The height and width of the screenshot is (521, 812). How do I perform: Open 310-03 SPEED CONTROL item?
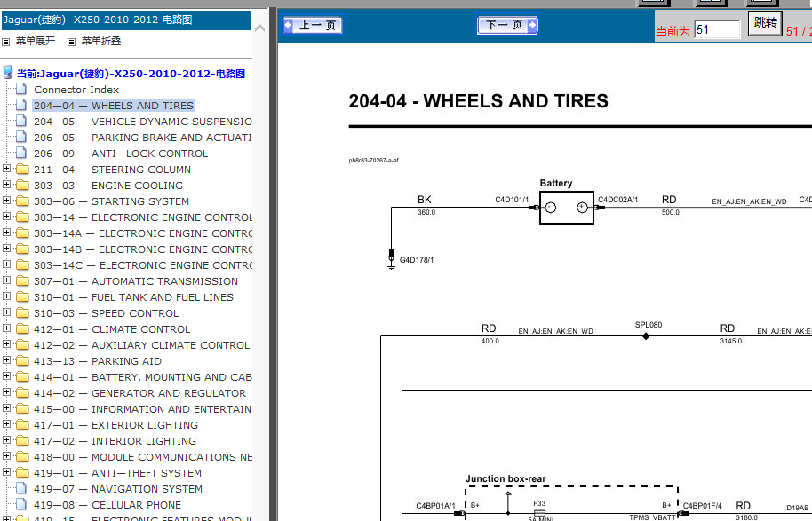[106, 313]
